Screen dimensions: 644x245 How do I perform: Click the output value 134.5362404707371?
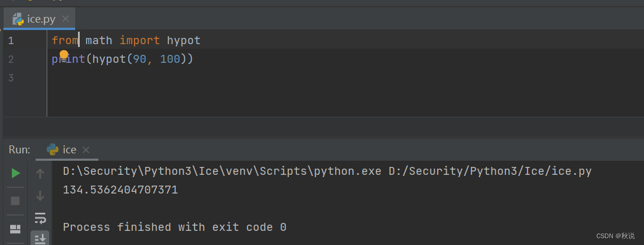[120, 190]
